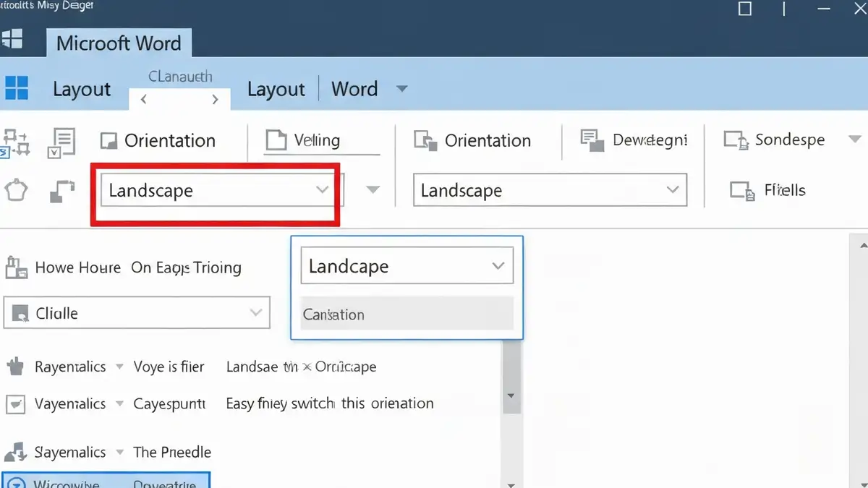Expand the arrow next to Slayemalics
This screenshot has height=488, width=868.
(119, 452)
